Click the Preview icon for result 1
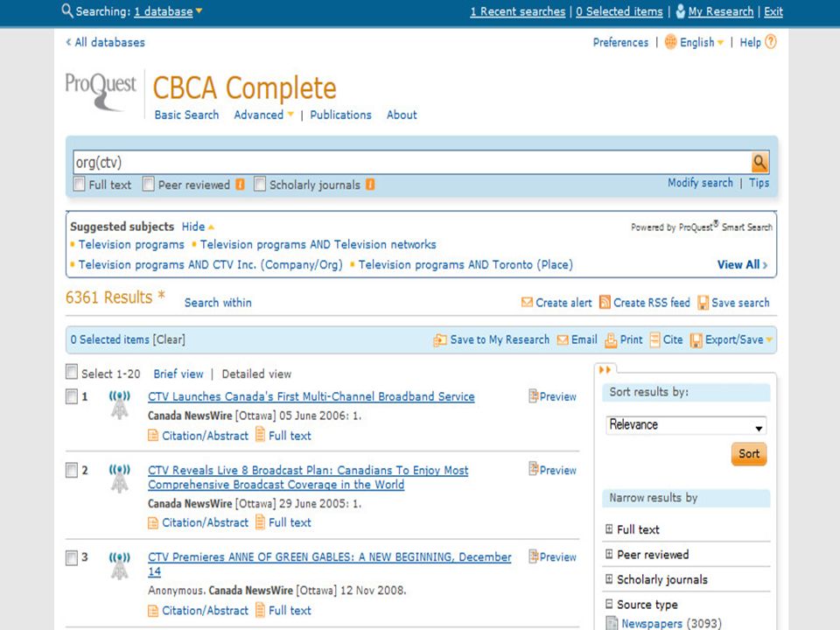The image size is (840, 630). click(x=534, y=395)
